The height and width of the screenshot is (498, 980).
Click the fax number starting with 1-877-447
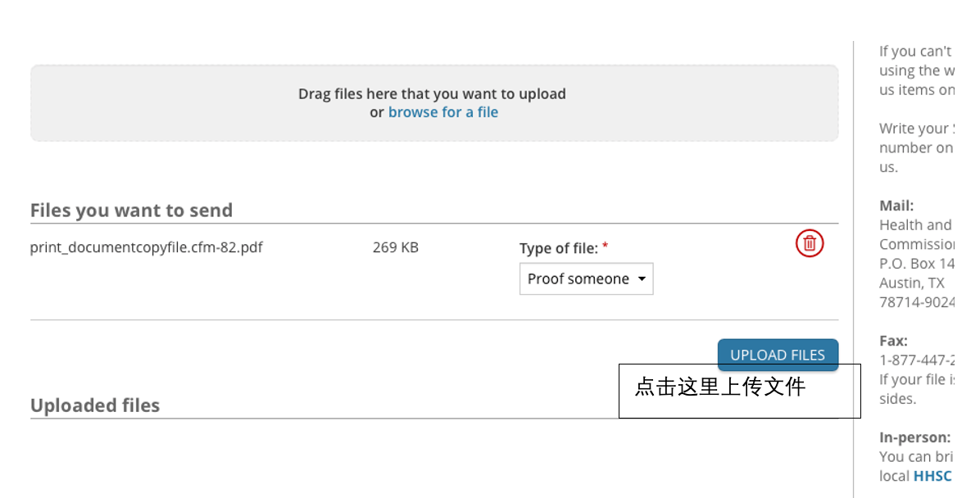[917, 360]
